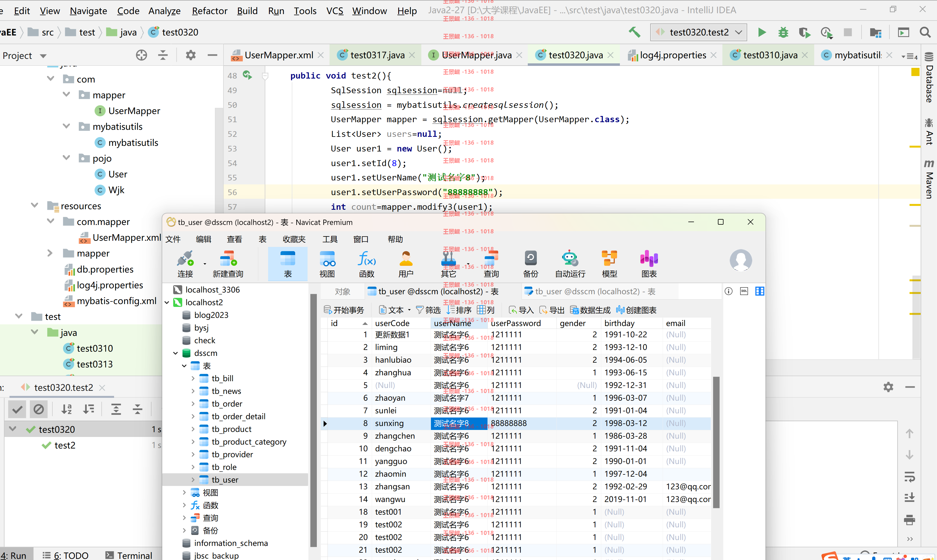Image resolution: width=937 pixels, height=560 pixels.
Task: Expand the resources mapper folder
Action: click(50, 253)
